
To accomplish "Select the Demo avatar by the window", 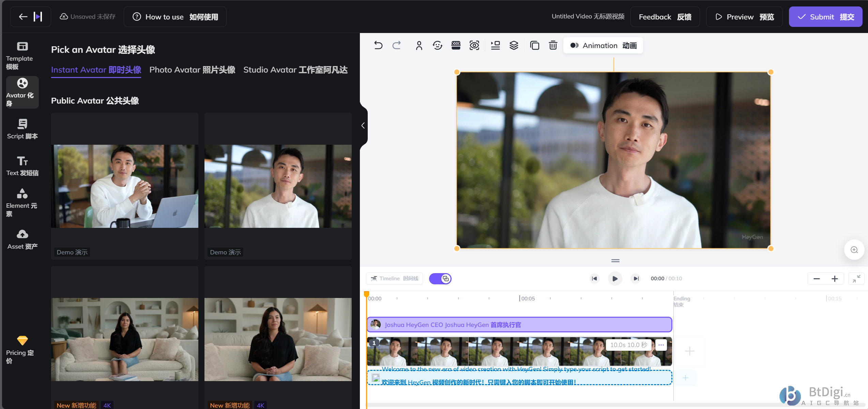I will coord(278,186).
